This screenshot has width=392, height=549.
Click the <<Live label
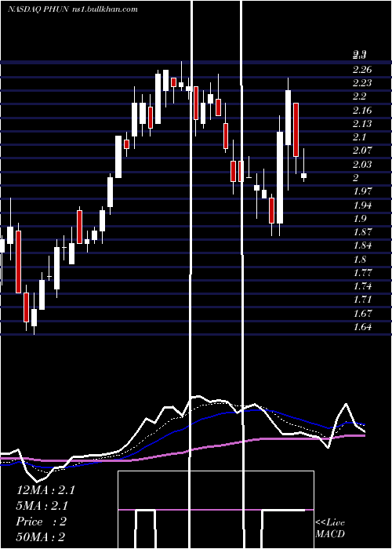pyautogui.click(x=330, y=523)
